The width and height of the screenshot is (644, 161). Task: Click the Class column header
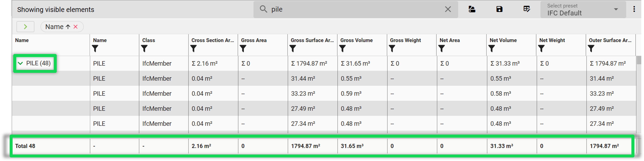(149, 40)
